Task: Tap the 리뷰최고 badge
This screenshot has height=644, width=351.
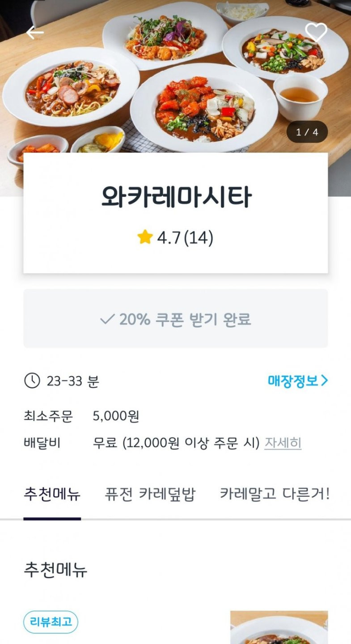Action: [x=51, y=622]
